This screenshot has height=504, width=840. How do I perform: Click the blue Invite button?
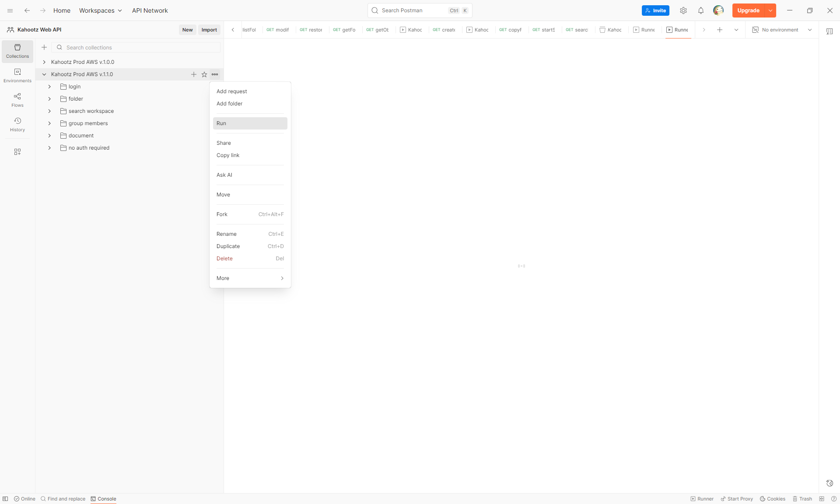[655, 10]
